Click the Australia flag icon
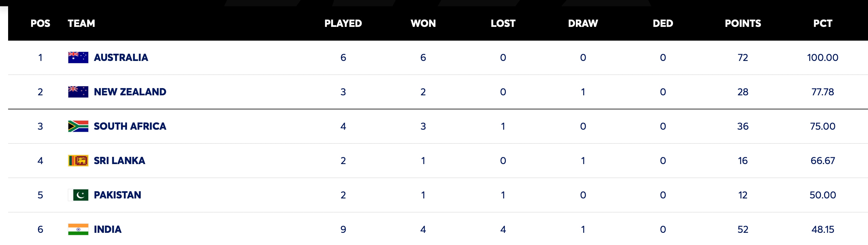This screenshot has width=868, height=245. (x=78, y=57)
